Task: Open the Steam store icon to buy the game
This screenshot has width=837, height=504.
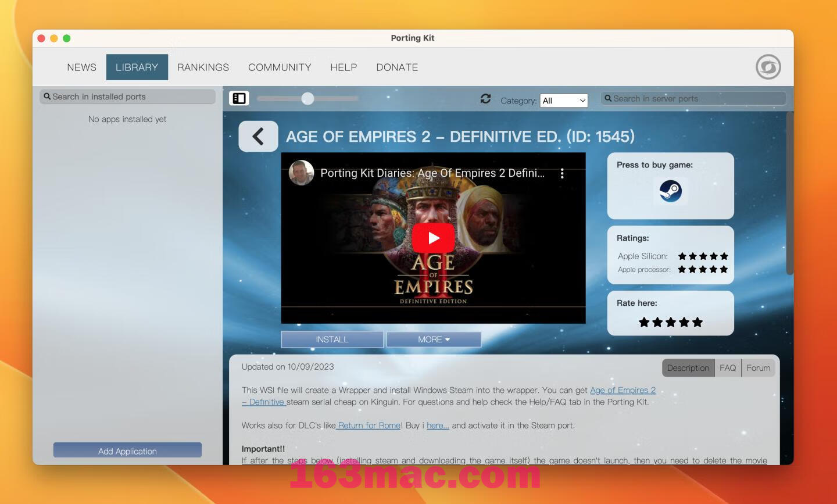Action: click(x=670, y=191)
